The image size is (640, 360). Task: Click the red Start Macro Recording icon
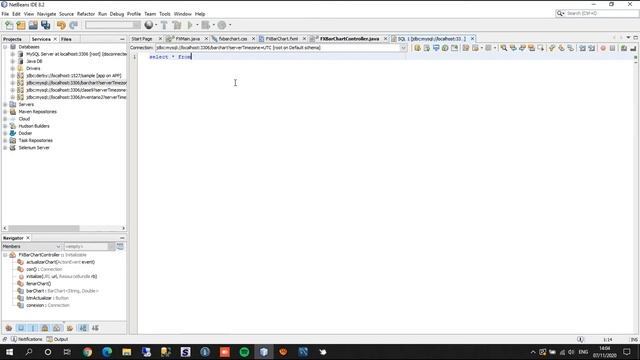click(603, 48)
